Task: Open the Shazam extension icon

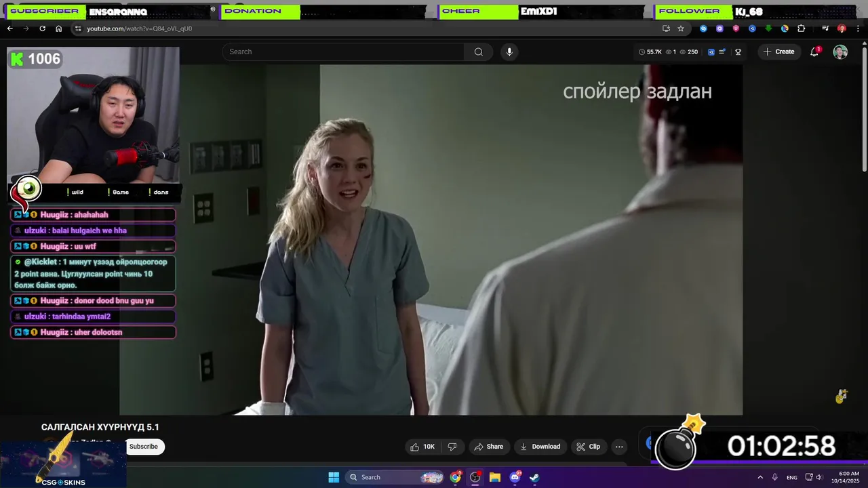Action: (703, 28)
